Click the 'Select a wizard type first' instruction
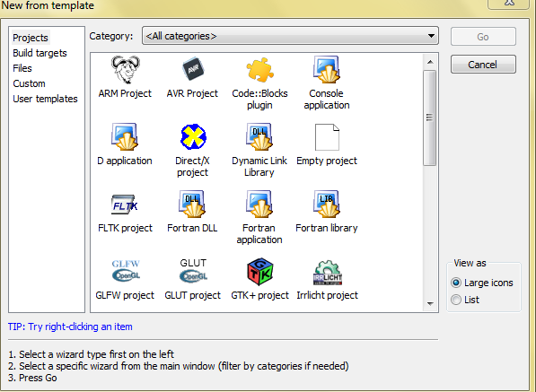The height and width of the screenshot is (392, 536). [x=91, y=354]
